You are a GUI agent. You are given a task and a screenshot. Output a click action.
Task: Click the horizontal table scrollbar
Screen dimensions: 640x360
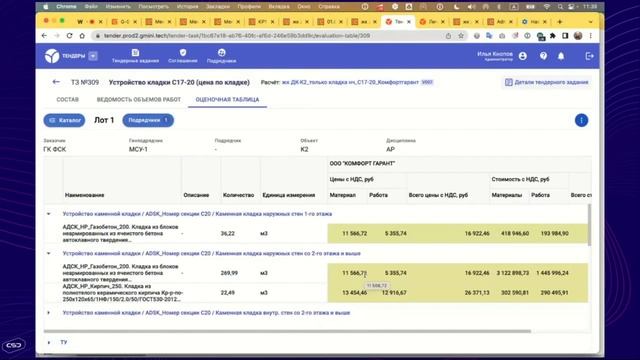(x=287, y=331)
